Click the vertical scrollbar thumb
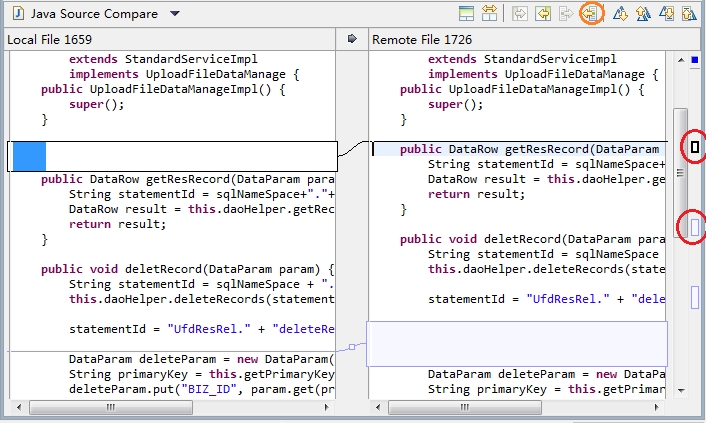 (x=680, y=173)
